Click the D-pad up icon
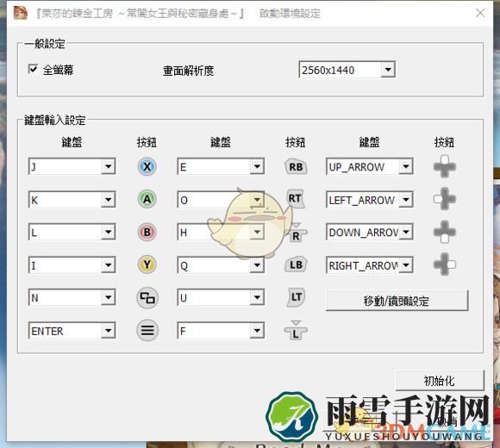Viewport: 500px width, 448px height. 445,166
